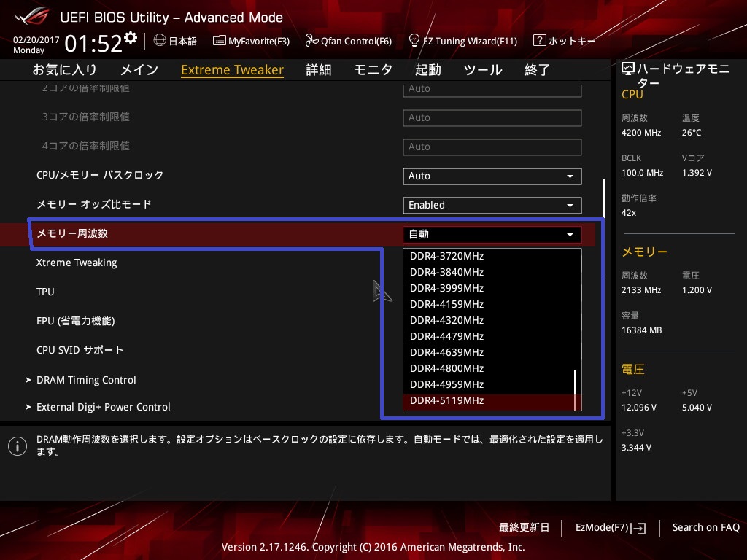747x560 pixels.
Task: Open settings gear next to the clock
Action: [131, 38]
